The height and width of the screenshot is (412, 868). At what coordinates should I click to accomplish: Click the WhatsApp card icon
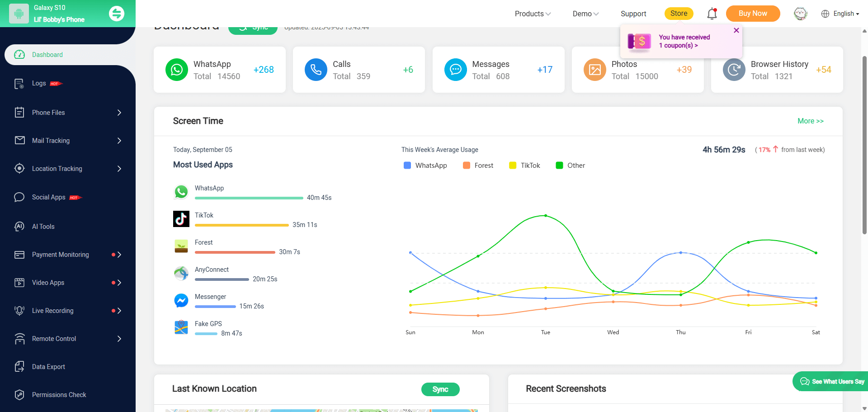coord(177,70)
